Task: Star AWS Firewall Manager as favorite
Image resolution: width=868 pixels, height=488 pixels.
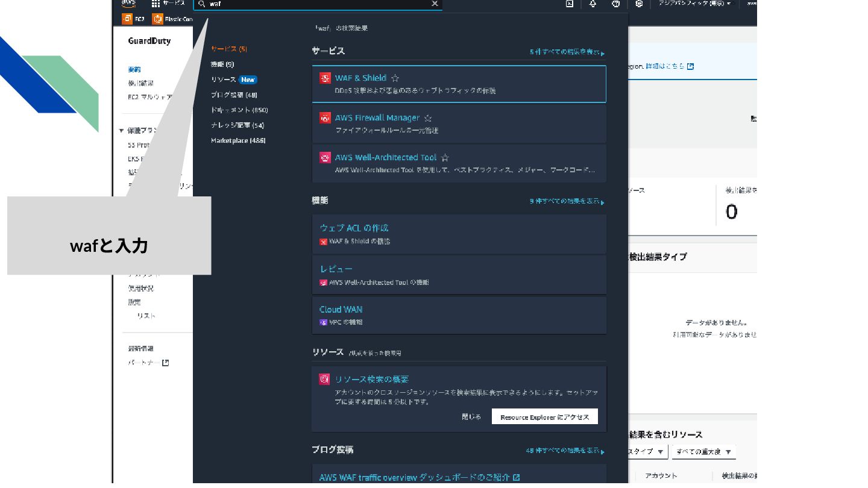Action: 428,118
